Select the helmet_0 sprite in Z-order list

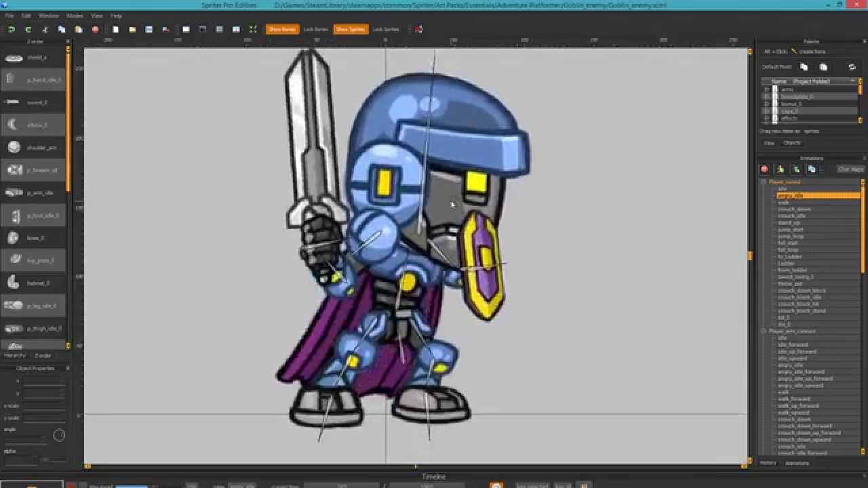click(x=33, y=283)
